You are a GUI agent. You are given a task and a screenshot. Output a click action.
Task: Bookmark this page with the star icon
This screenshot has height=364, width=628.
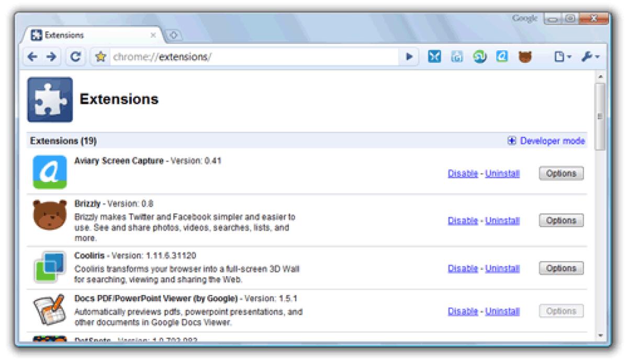tap(100, 57)
